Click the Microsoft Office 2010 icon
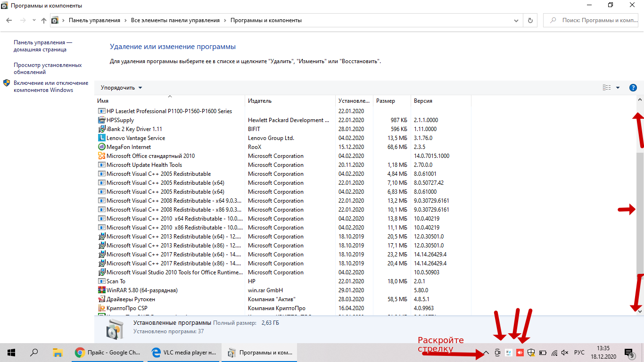 101,156
